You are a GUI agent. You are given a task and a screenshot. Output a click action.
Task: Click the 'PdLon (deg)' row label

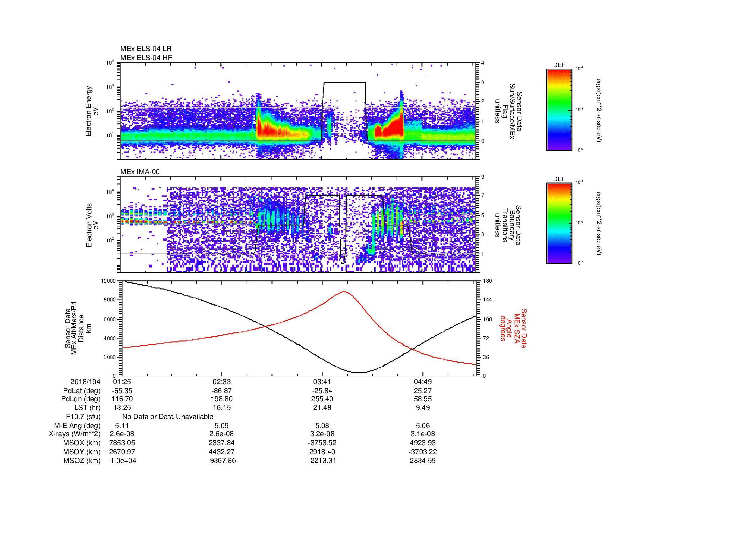point(81,399)
